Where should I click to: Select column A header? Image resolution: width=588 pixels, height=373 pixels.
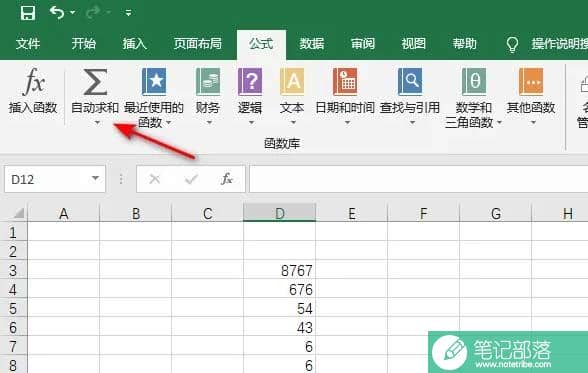click(64, 213)
